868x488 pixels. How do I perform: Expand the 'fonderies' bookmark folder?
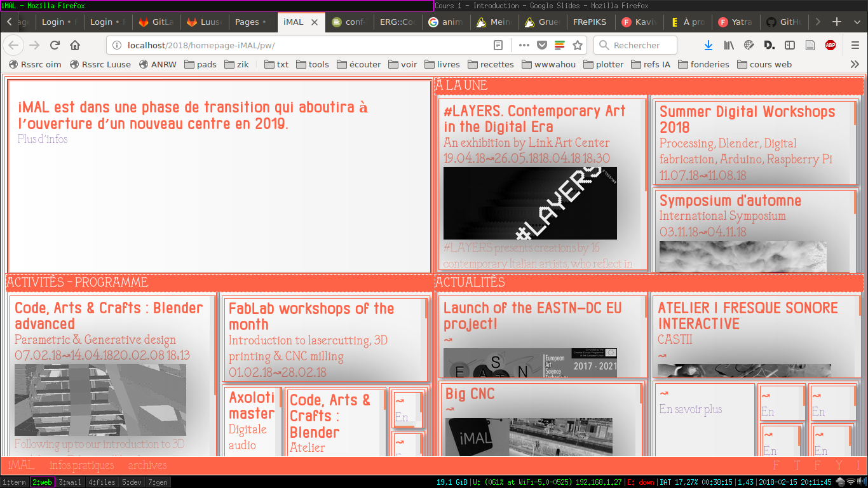[705, 64]
